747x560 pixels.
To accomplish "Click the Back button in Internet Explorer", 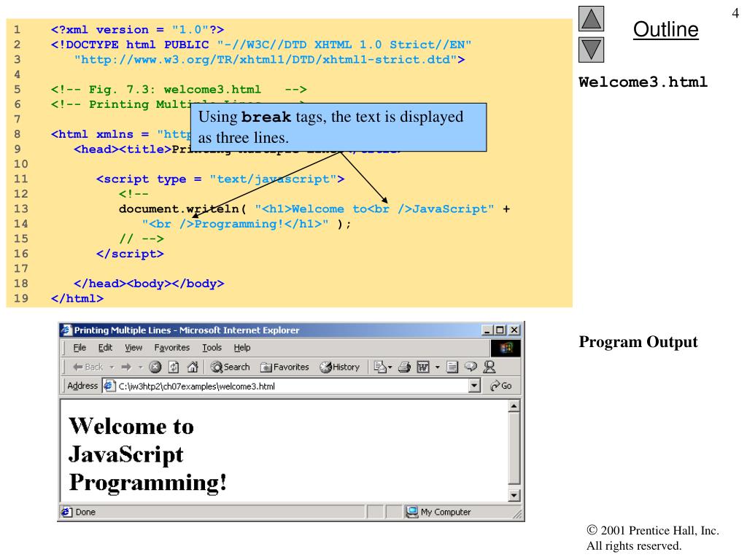I will coord(88,367).
